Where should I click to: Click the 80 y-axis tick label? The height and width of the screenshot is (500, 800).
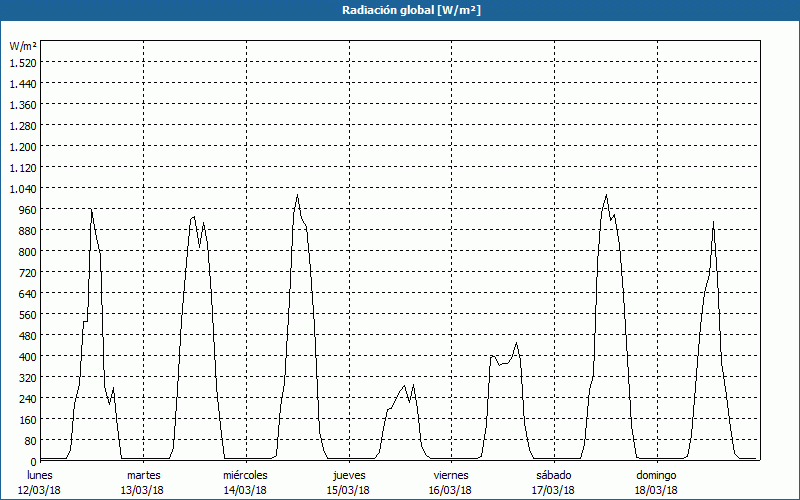(x=30, y=440)
